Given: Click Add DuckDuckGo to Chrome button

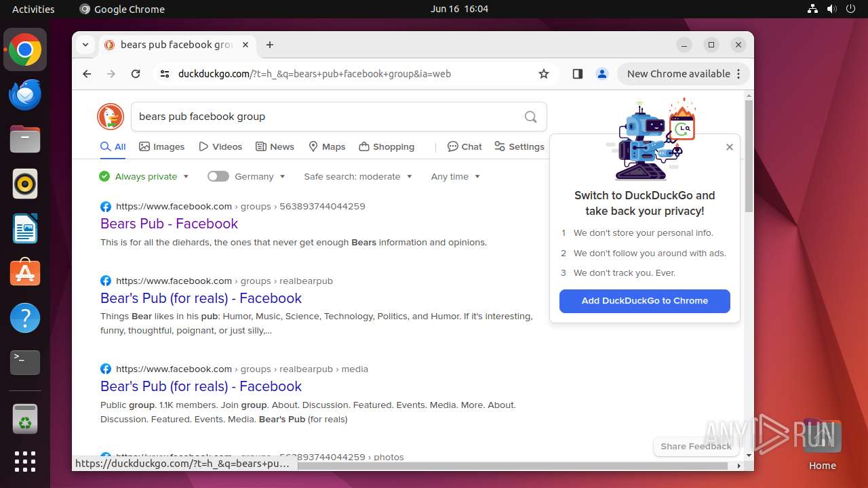Looking at the screenshot, I should [x=645, y=301].
